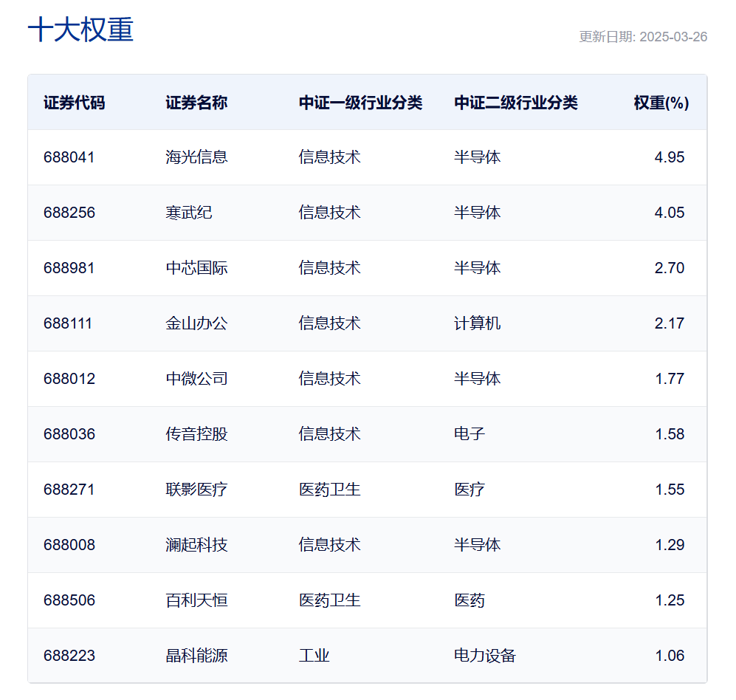Open stock code 688041
Viewport: 736px width, 700px height.
coord(69,157)
